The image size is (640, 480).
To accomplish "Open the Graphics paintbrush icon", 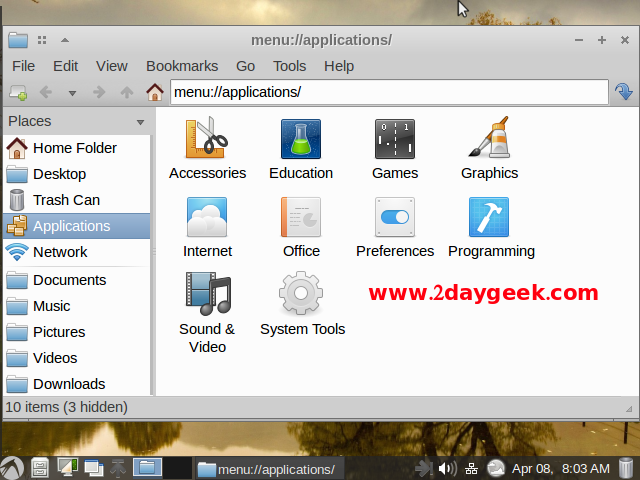I will tap(489, 139).
